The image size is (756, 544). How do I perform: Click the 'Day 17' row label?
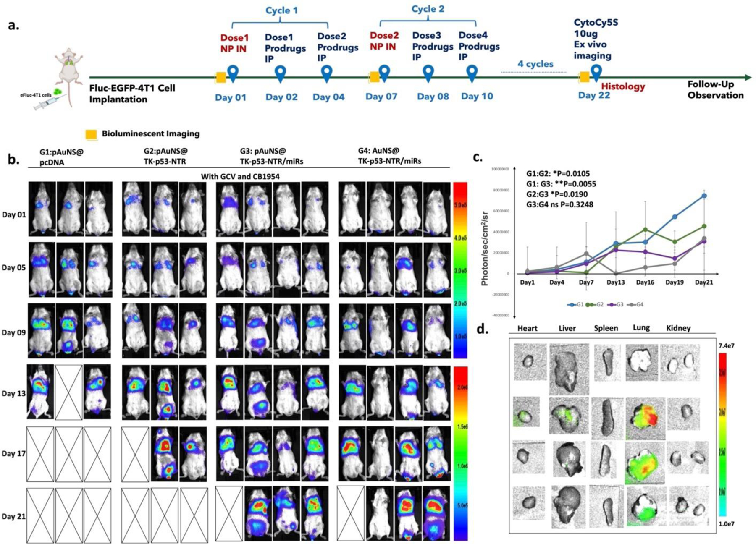(14, 453)
